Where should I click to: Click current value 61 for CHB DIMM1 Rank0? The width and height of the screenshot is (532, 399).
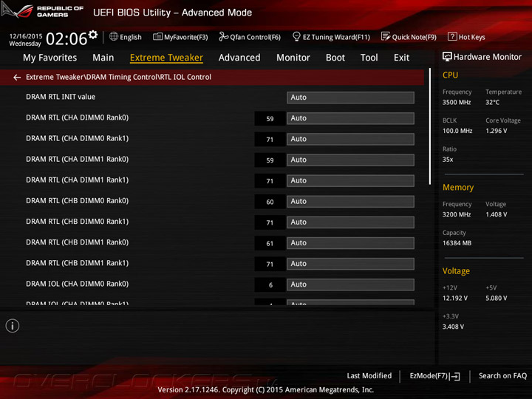coord(270,243)
